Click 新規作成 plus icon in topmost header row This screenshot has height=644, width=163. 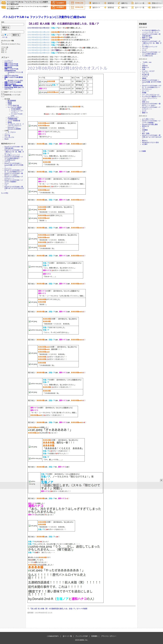(x=105, y=3)
